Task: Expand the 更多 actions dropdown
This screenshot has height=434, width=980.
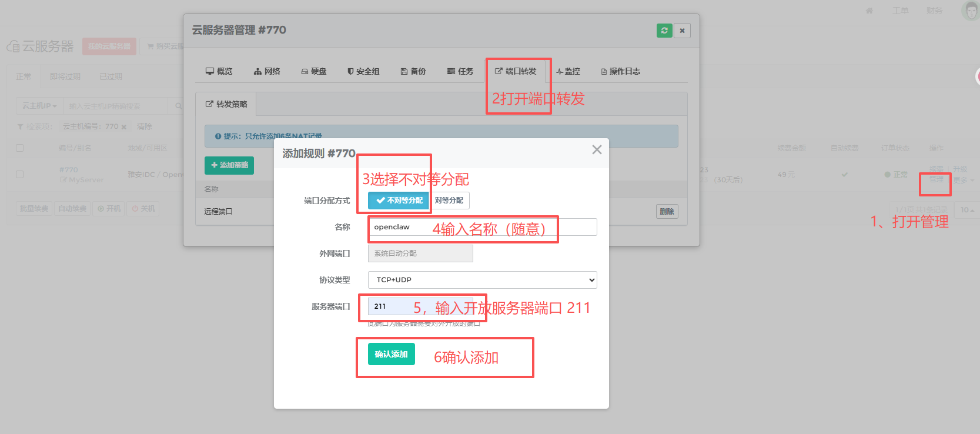Action: pos(964,180)
